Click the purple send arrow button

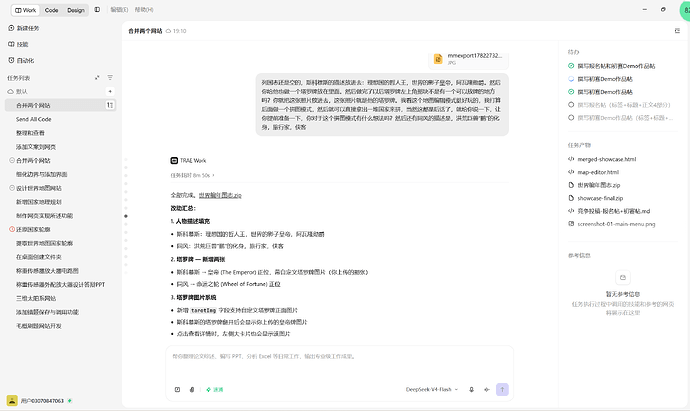click(x=502, y=389)
